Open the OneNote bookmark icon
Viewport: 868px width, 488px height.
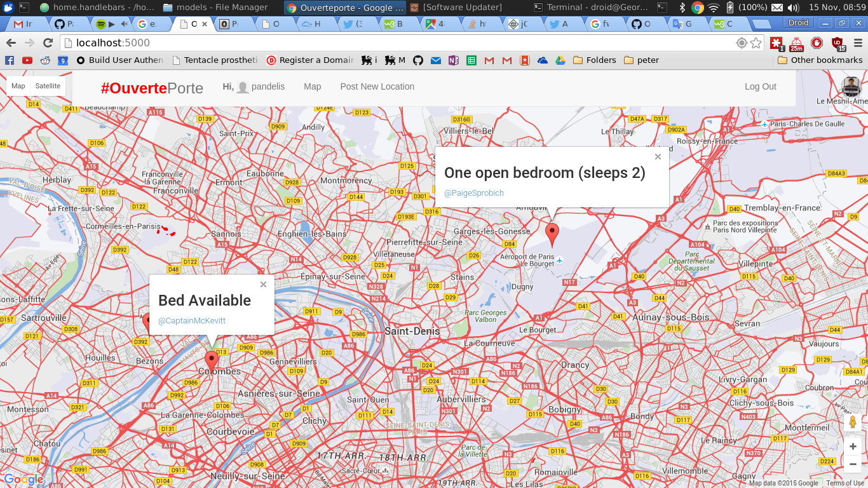coord(453,60)
